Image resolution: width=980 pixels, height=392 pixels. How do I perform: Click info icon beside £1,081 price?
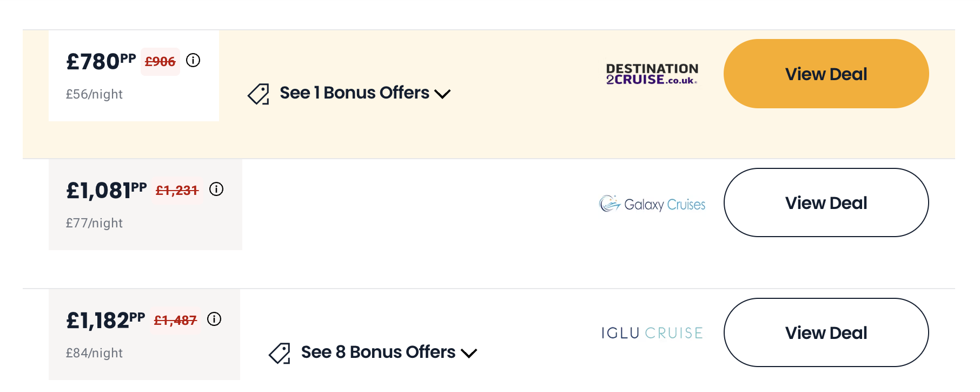pyautogui.click(x=216, y=189)
